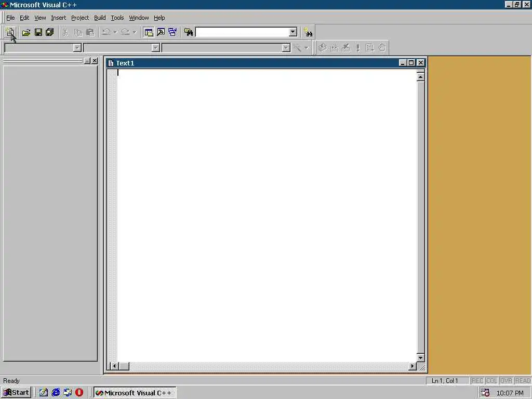The image size is (532, 399).
Task: Click the Cut scissors icon
Action: point(65,32)
